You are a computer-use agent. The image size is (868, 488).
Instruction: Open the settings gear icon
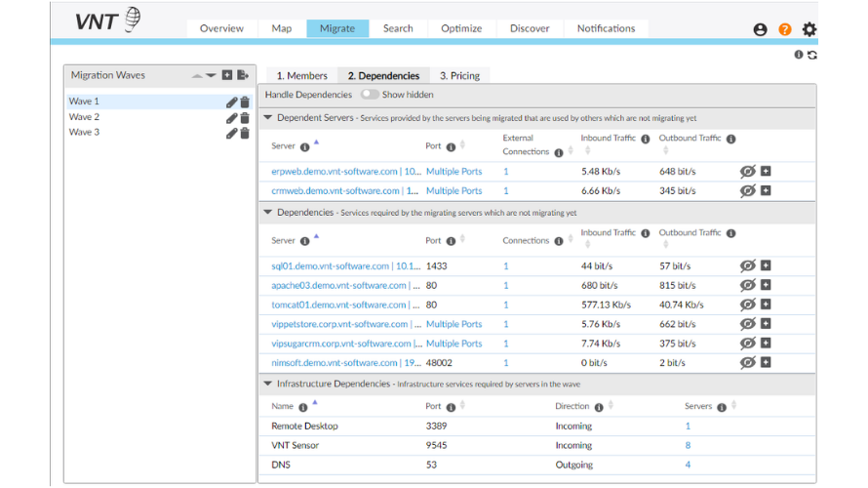tap(809, 29)
